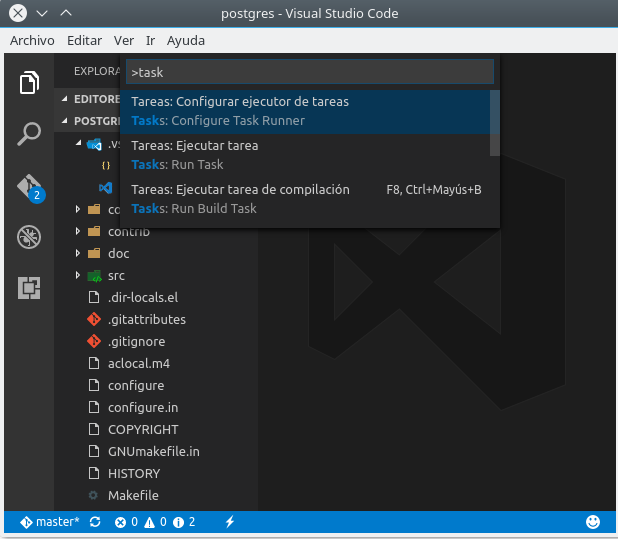Image resolution: width=618 pixels, height=539 pixels.
Task: Expand the src folder
Action: [x=116, y=275]
